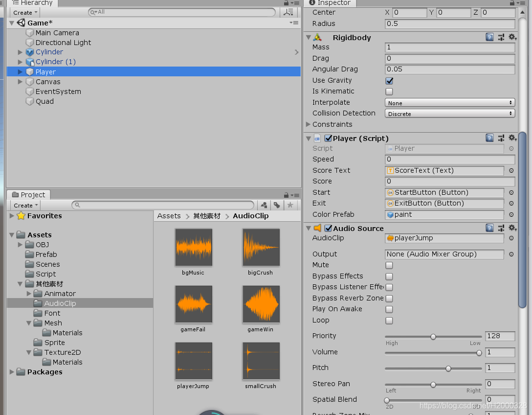This screenshot has width=532, height=415.
Task: Click object picker for Score Text field
Action: (x=511, y=170)
